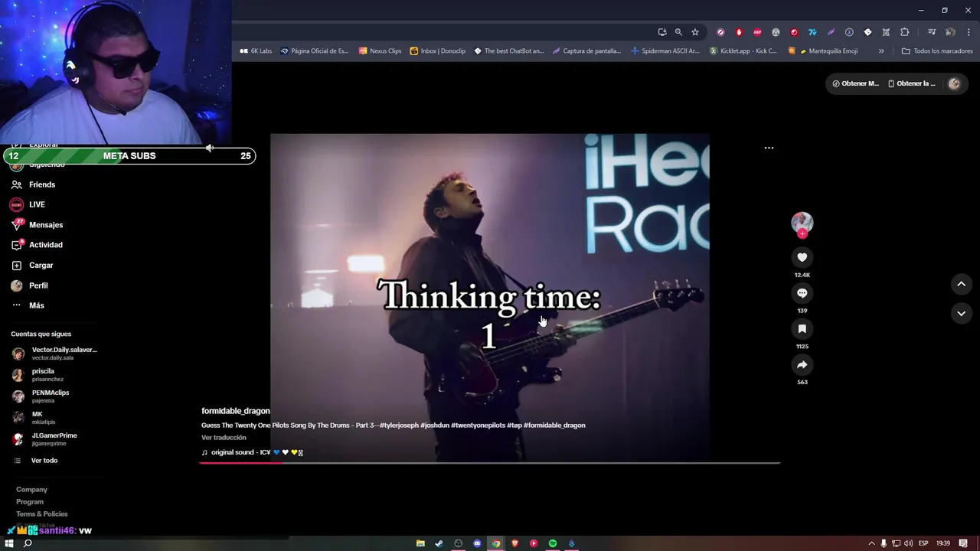This screenshot has height=551, width=980.
Task: Open the Brave browser taskbar icon
Action: (515, 543)
